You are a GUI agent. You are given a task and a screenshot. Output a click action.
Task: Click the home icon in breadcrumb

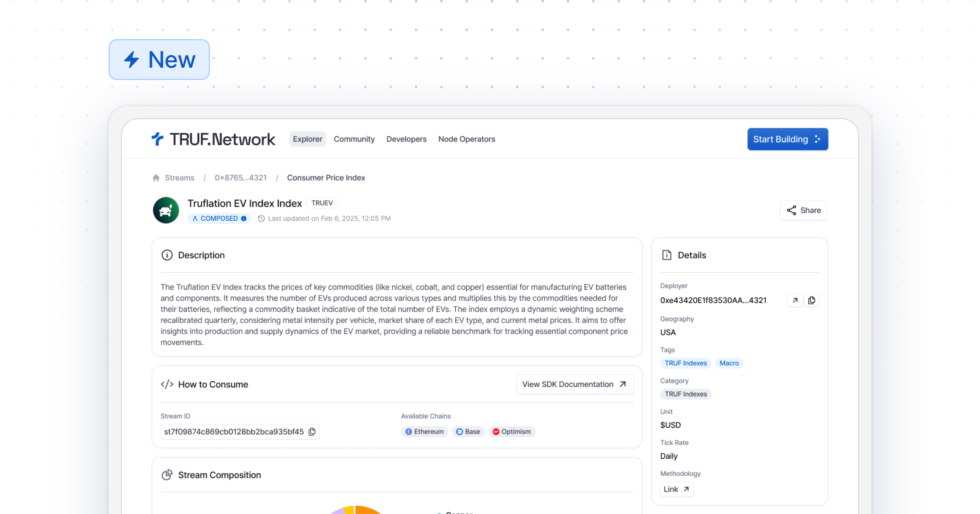point(156,178)
